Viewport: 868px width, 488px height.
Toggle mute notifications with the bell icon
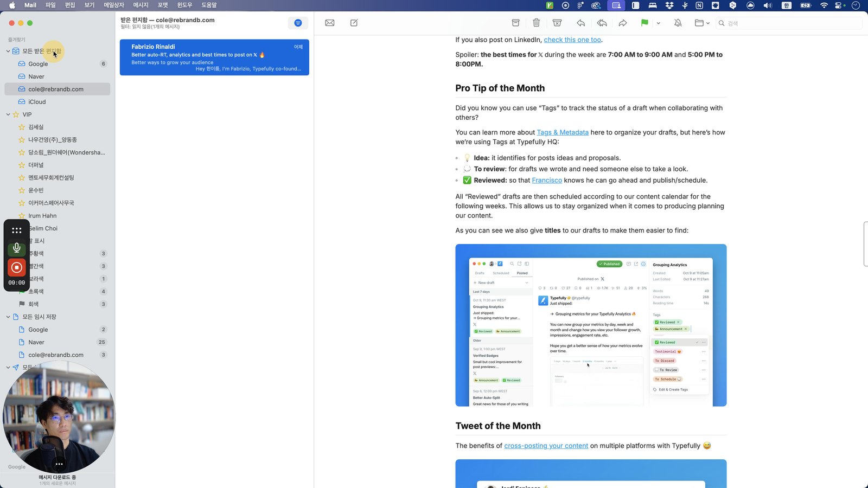pos(678,23)
